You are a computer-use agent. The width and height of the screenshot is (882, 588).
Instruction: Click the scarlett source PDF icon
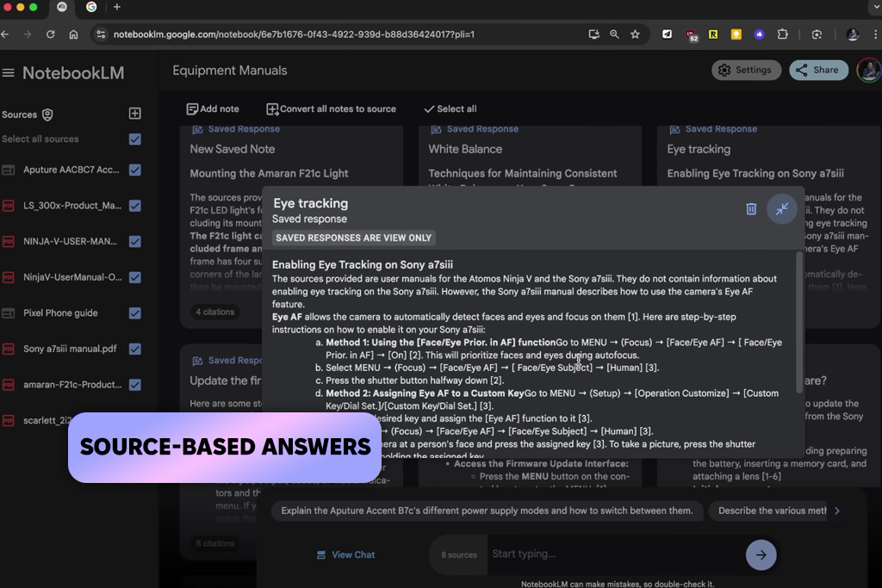[9, 420]
